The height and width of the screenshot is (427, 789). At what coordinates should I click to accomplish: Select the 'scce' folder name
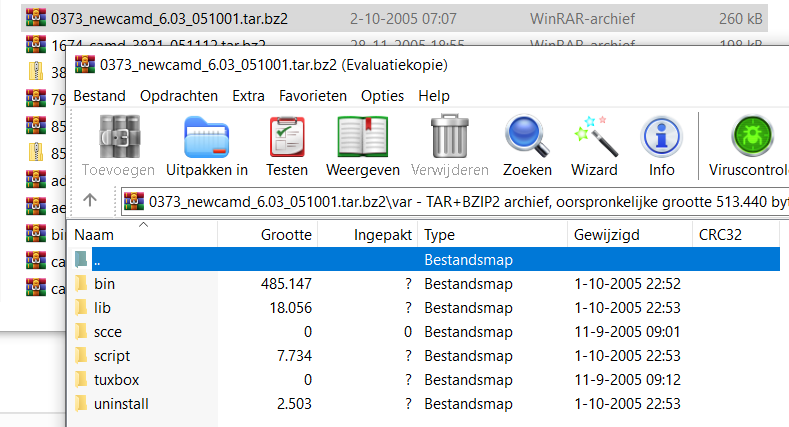point(108,332)
